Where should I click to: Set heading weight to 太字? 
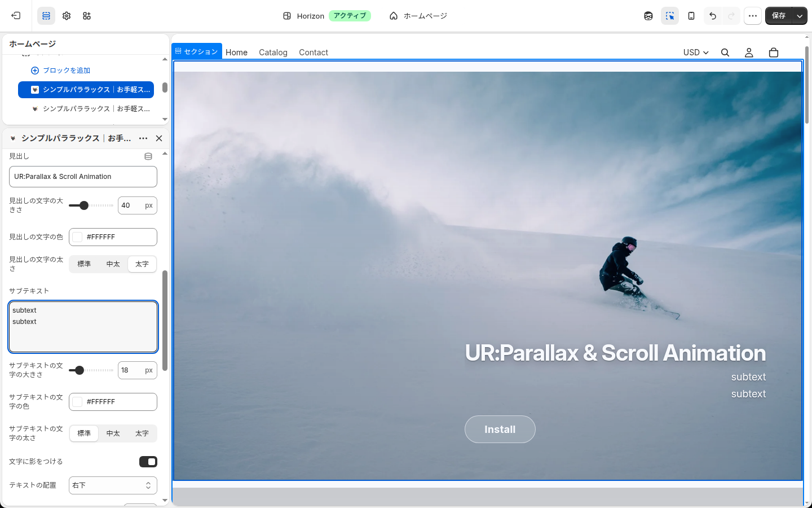pyautogui.click(x=142, y=264)
